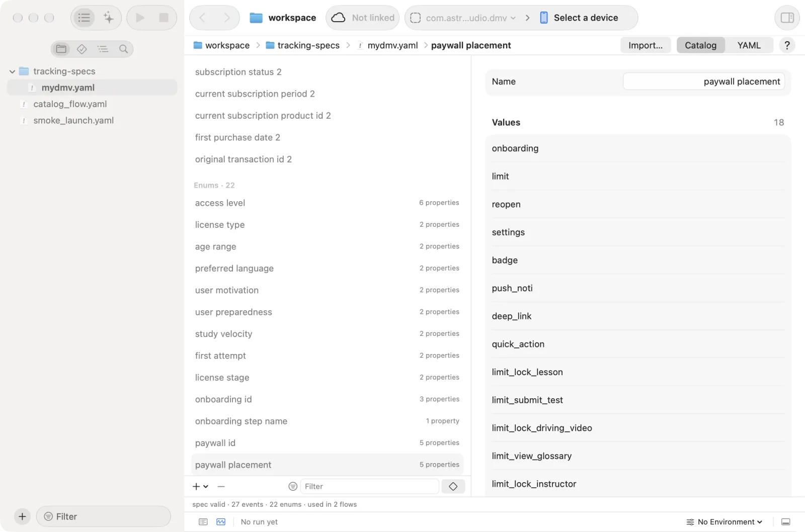Click the workspace breadcrumb in path bar

tap(221, 45)
